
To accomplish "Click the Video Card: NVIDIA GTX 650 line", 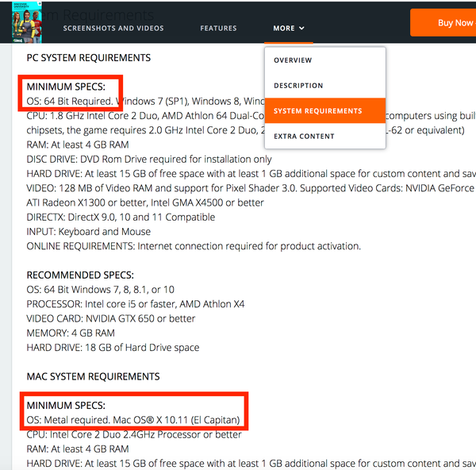I will (111, 318).
